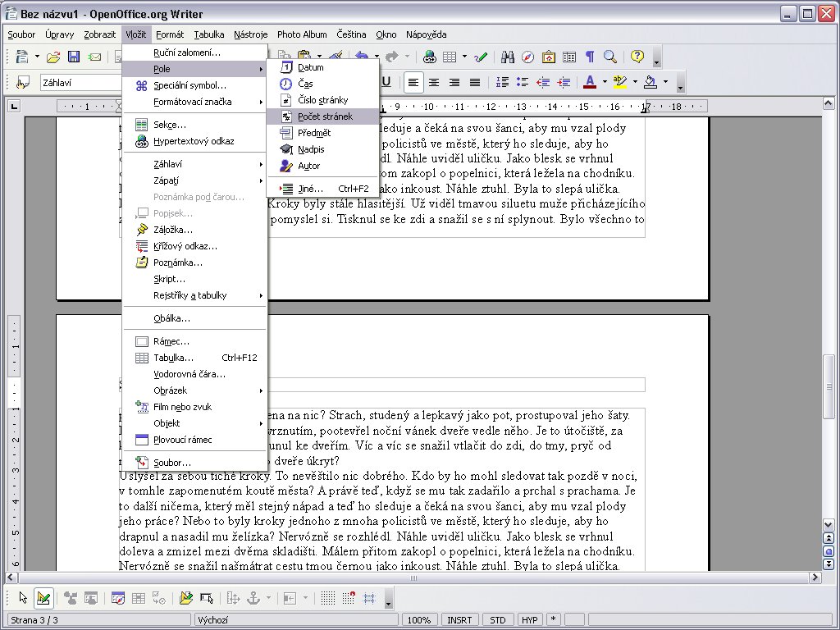Send document as e-mail icon
Viewport: 840px width, 630px height.
pos(94,57)
